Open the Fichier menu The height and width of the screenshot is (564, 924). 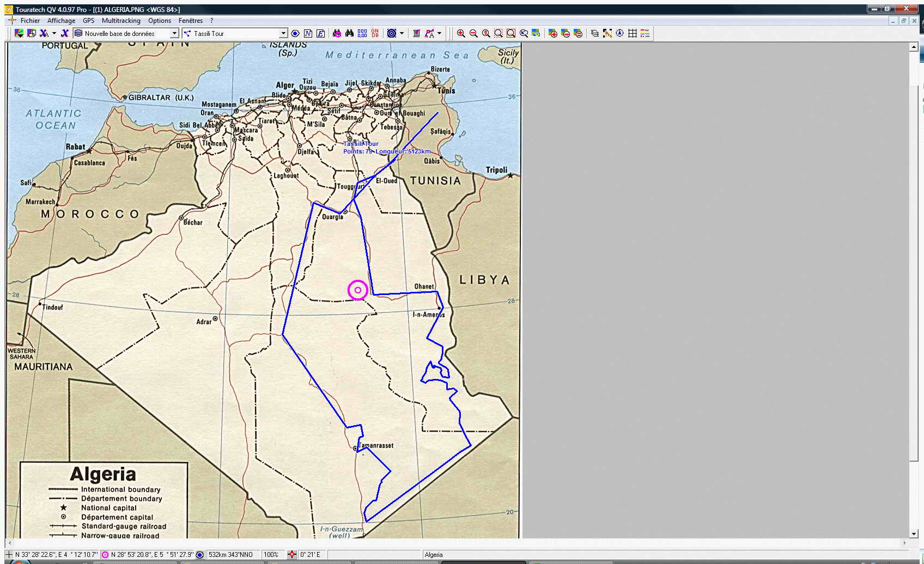[x=30, y=21]
